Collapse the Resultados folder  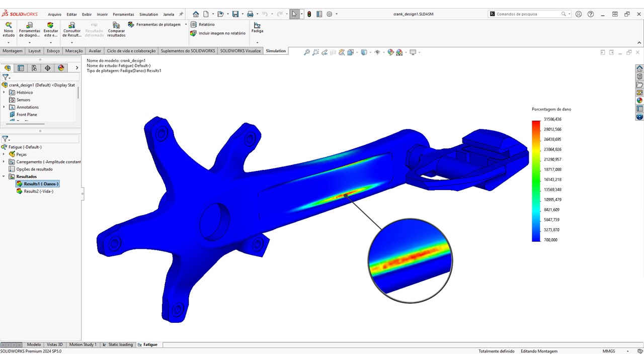(x=4, y=176)
